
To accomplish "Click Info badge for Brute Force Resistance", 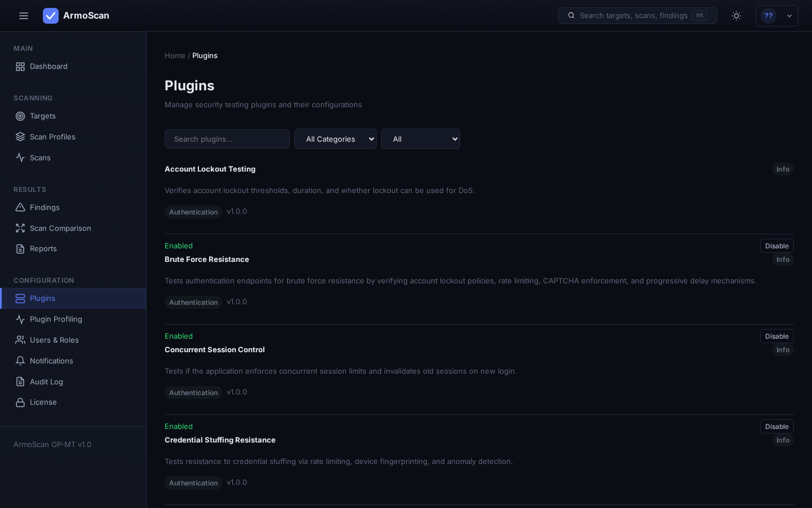I will (x=783, y=260).
